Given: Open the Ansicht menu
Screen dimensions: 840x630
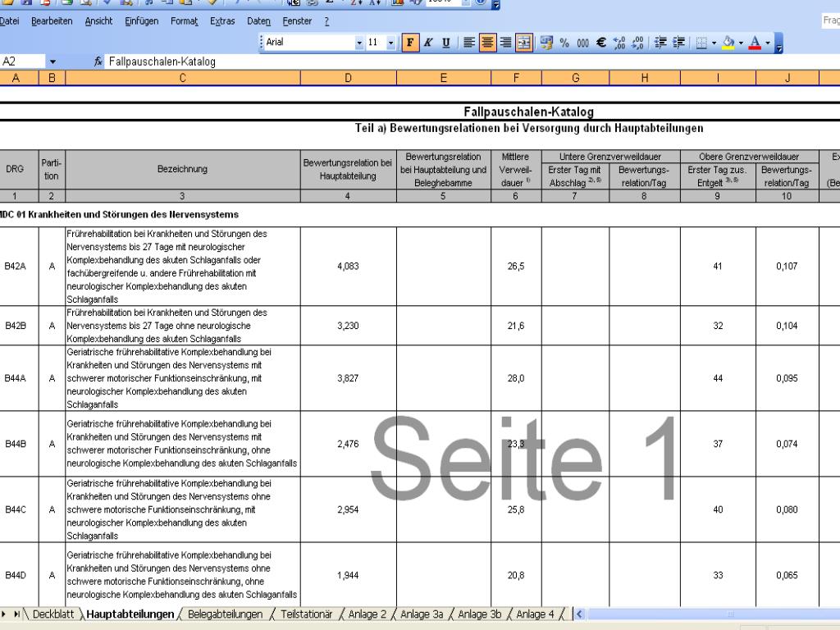Looking at the screenshot, I should point(98,21).
